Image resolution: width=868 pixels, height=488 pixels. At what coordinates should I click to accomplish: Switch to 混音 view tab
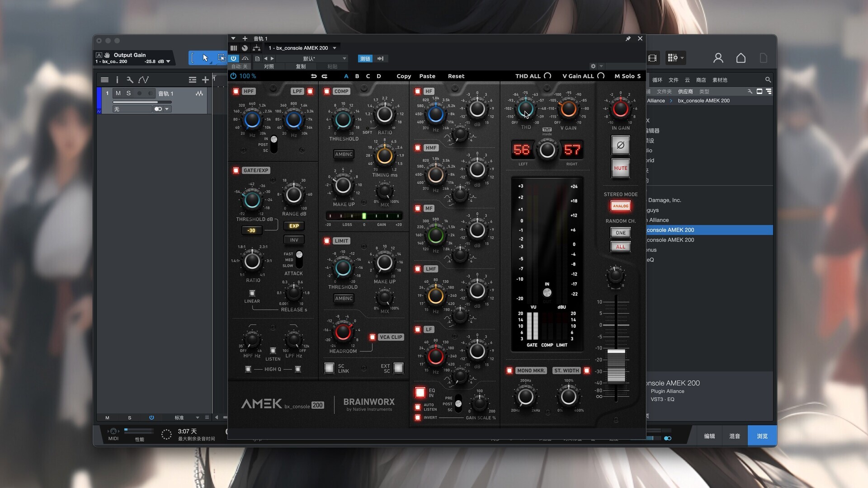pyautogui.click(x=735, y=436)
